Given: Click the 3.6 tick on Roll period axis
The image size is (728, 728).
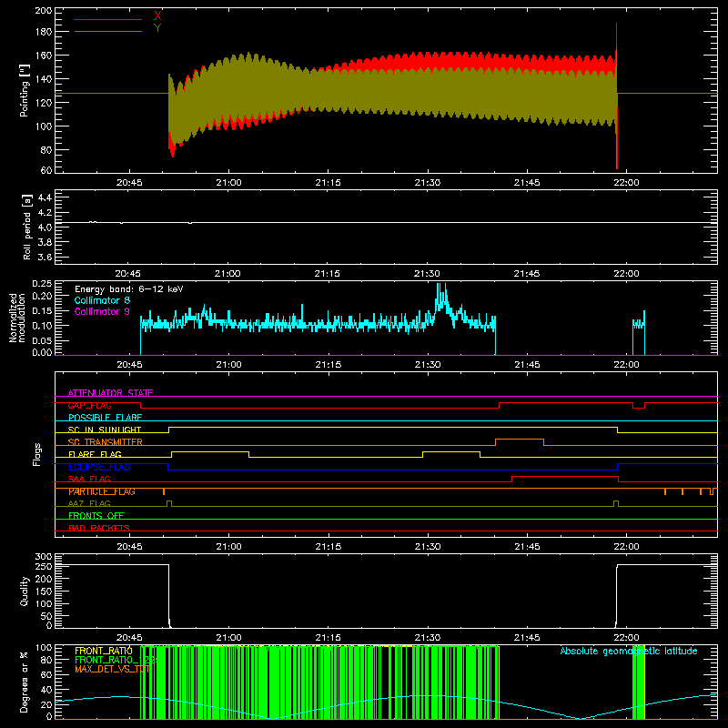Looking at the screenshot, I should pos(45,257).
